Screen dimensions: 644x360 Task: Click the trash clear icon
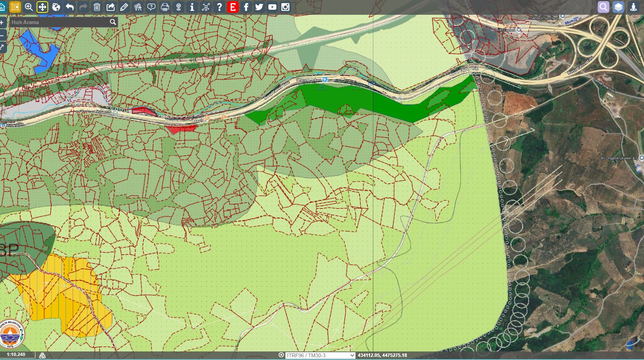click(x=97, y=7)
